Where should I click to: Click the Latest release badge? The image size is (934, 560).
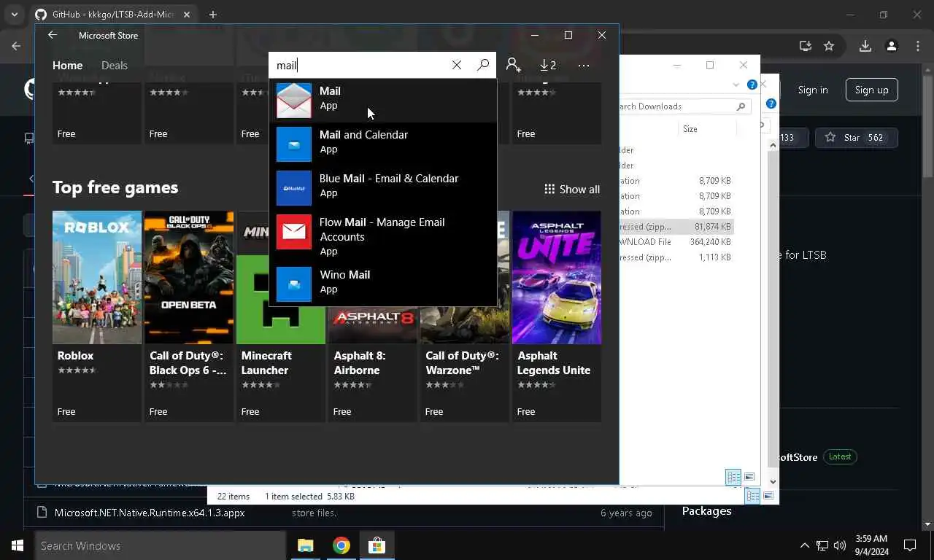point(840,456)
